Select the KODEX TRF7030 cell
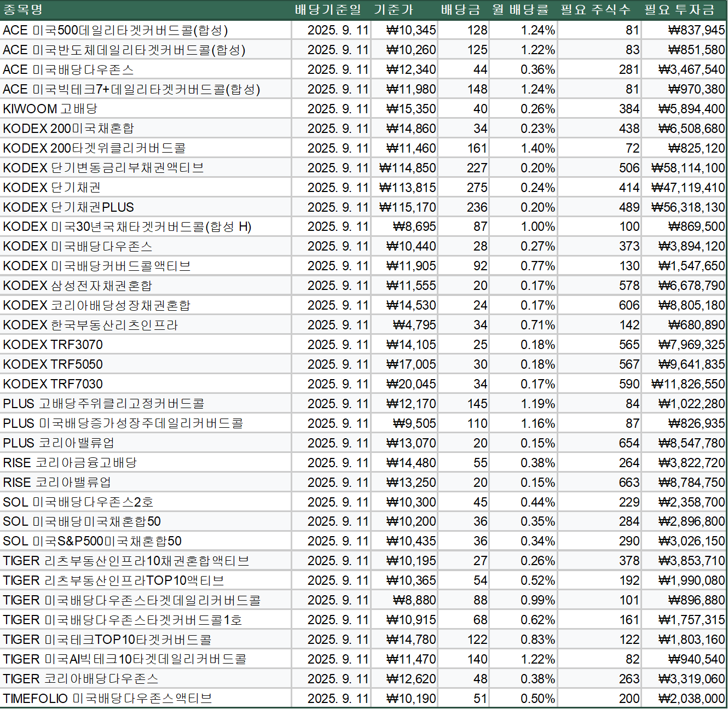The image size is (728, 709). [146, 384]
